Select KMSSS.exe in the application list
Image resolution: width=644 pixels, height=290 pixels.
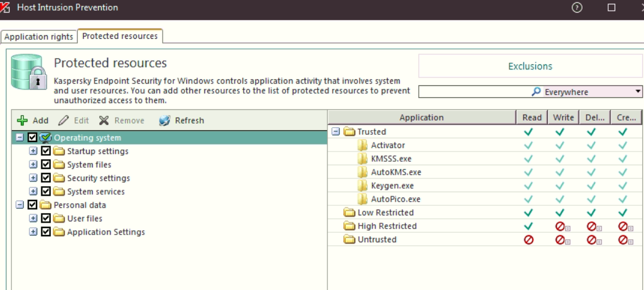click(391, 159)
